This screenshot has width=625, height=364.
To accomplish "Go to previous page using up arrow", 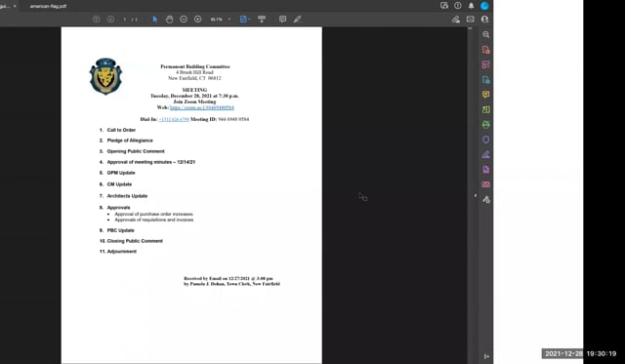I will tap(96, 20).
